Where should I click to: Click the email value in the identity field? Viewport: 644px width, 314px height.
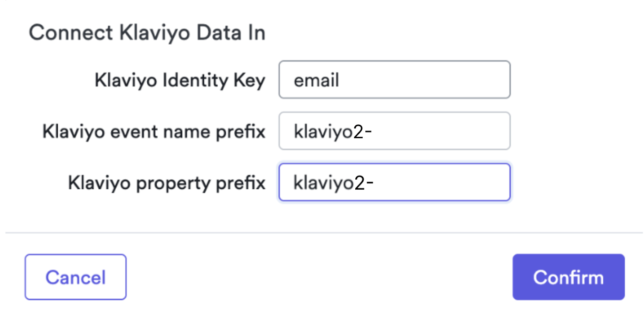(x=316, y=80)
